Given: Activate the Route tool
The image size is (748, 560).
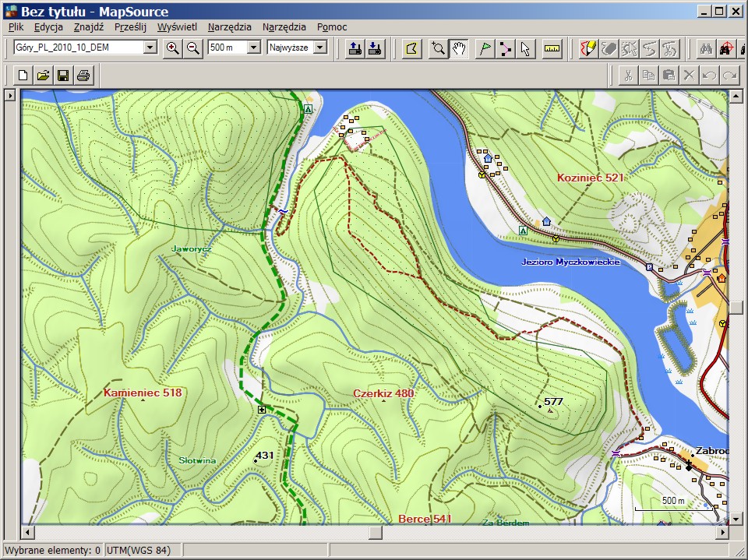Looking at the screenshot, I should pyautogui.click(x=506, y=48).
